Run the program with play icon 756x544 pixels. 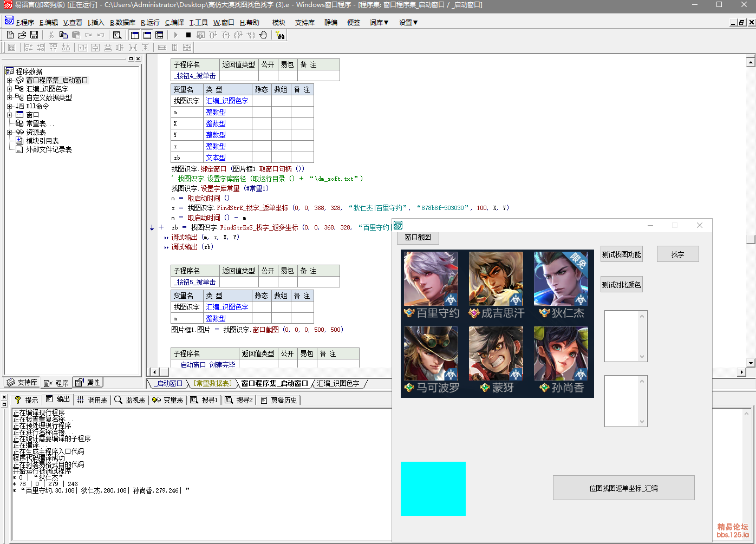coord(175,35)
